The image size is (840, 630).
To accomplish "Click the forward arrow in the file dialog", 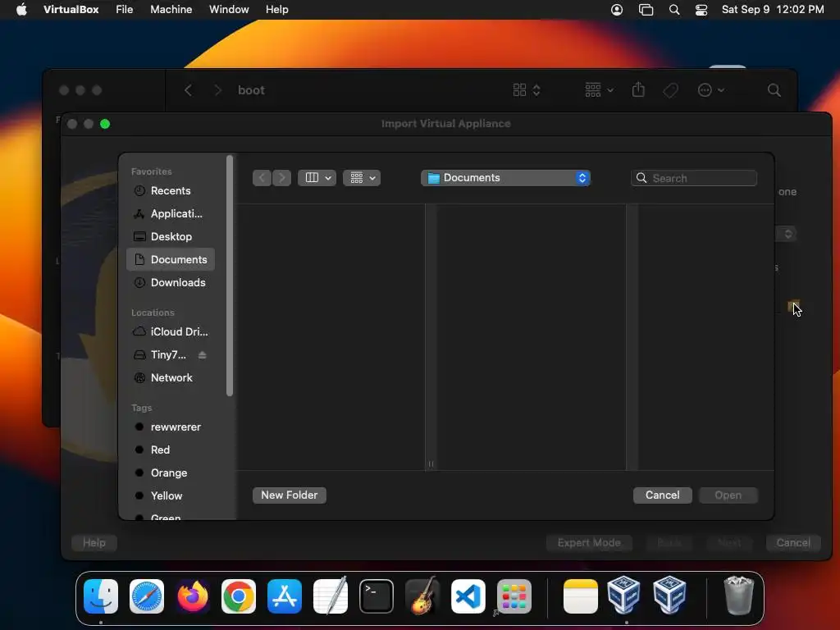I will click(282, 178).
